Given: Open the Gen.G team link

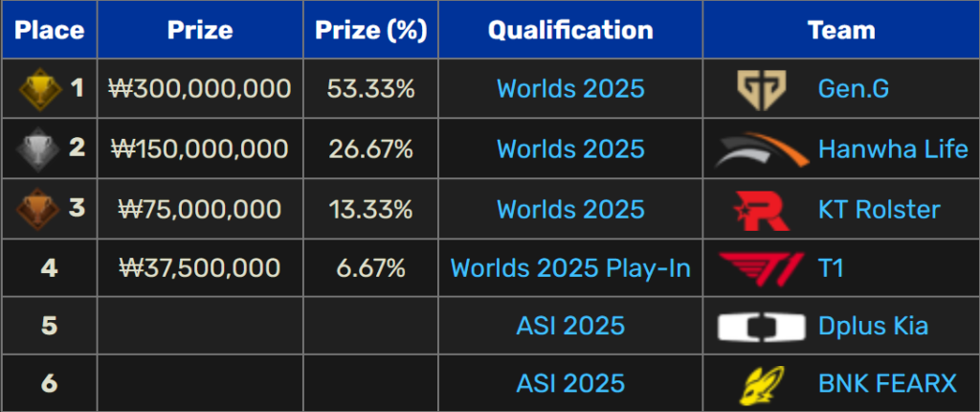Looking at the screenshot, I should pyautogui.click(x=853, y=89).
